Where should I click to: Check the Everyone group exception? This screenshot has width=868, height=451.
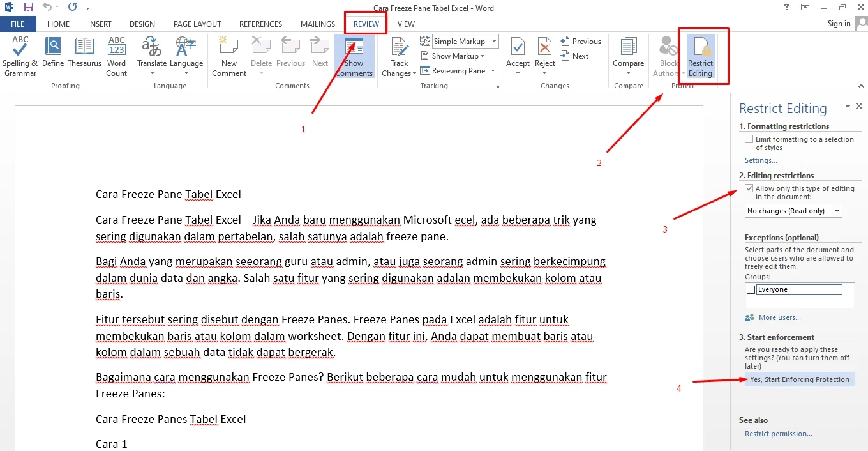(x=751, y=290)
